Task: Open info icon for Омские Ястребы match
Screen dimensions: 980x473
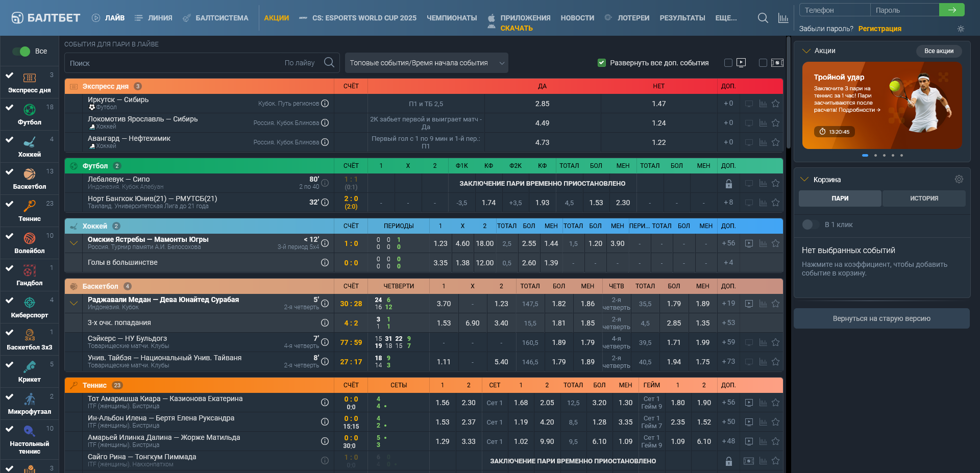Action: tap(325, 243)
